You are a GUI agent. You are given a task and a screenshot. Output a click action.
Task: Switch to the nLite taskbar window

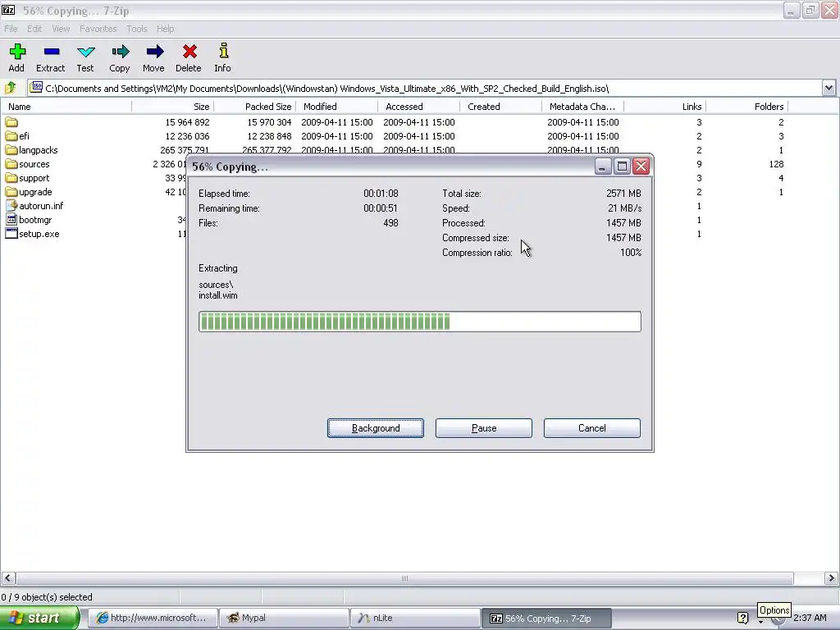[415, 618]
